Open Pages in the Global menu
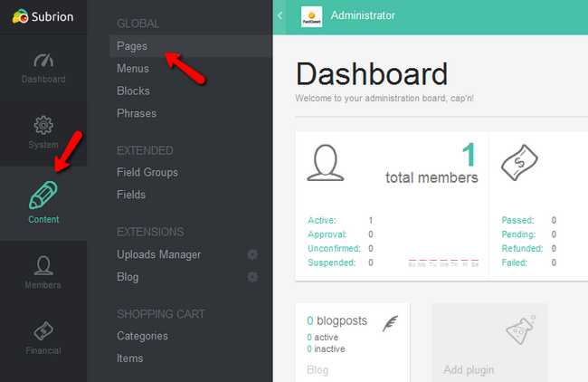This screenshot has height=382, width=588. pos(132,45)
